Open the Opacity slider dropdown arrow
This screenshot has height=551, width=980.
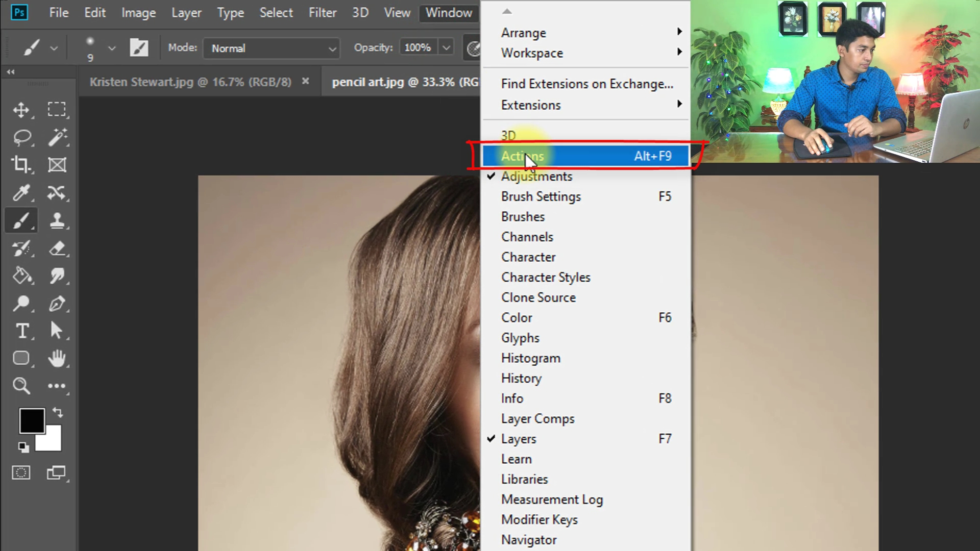[x=446, y=48]
